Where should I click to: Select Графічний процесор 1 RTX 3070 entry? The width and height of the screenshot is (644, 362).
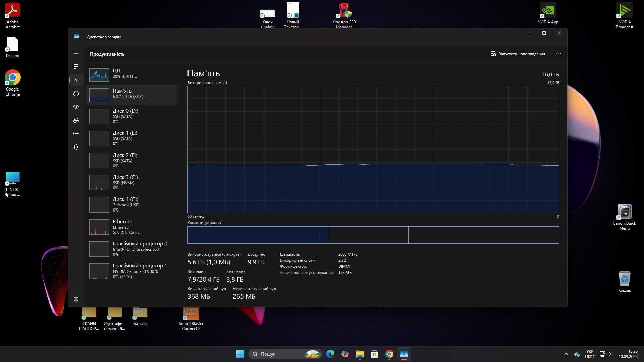coord(131,271)
